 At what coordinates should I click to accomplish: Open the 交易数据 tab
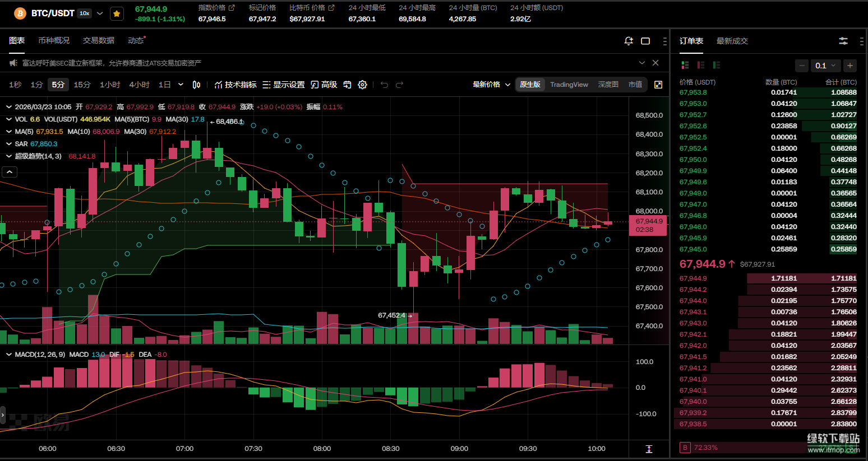(x=99, y=40)
